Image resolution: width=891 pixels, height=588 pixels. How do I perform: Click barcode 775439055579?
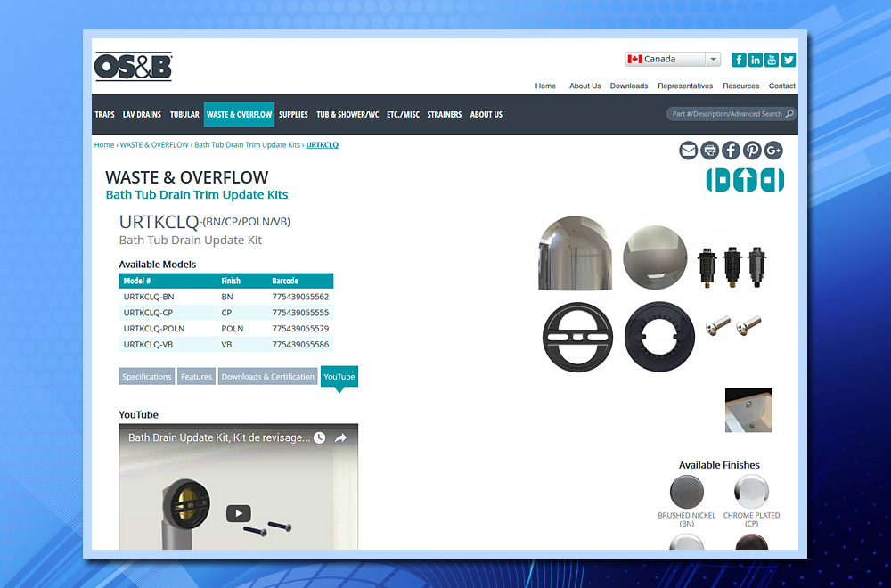(300, 329)
